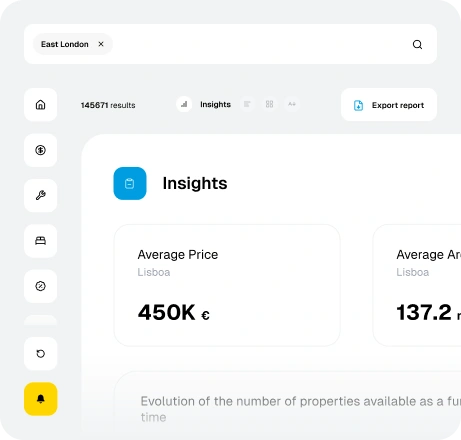This screenshot has height=440, width=461.
Task: Select the East London search tag
Action: (65, 44)
